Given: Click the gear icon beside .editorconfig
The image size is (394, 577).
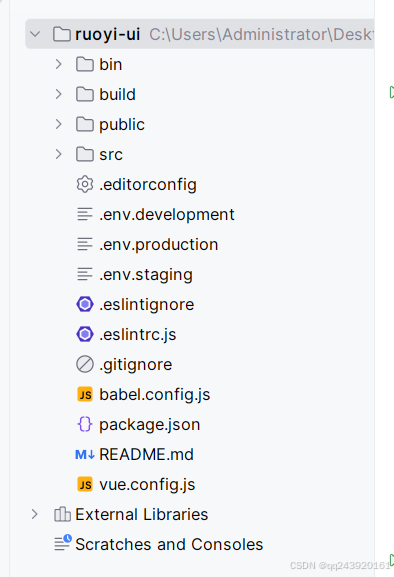Looking at the screenshot, I should coord(85,184).
